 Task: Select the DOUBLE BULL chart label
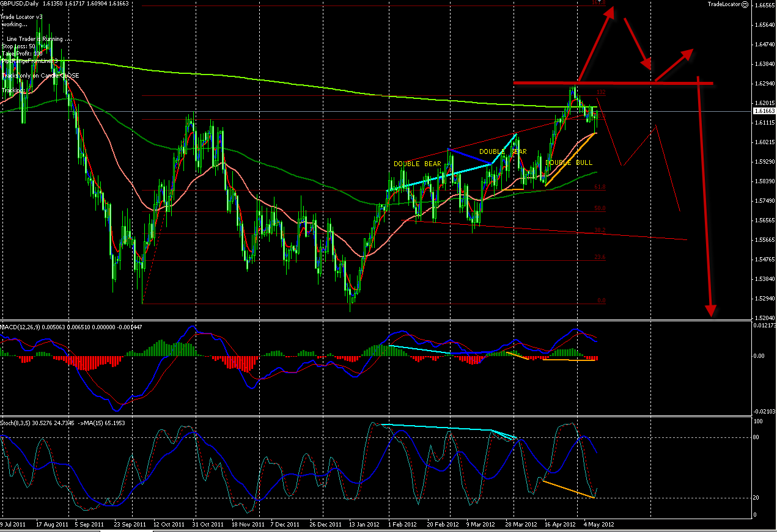click(569, 163)
